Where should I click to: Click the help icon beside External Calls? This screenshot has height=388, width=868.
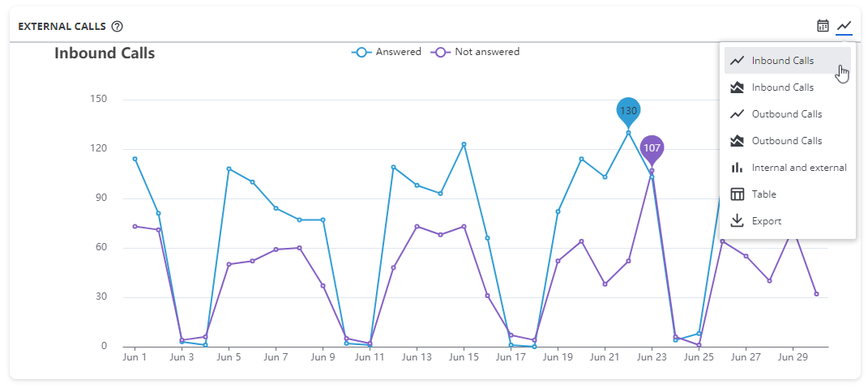[x=118, y=26]
